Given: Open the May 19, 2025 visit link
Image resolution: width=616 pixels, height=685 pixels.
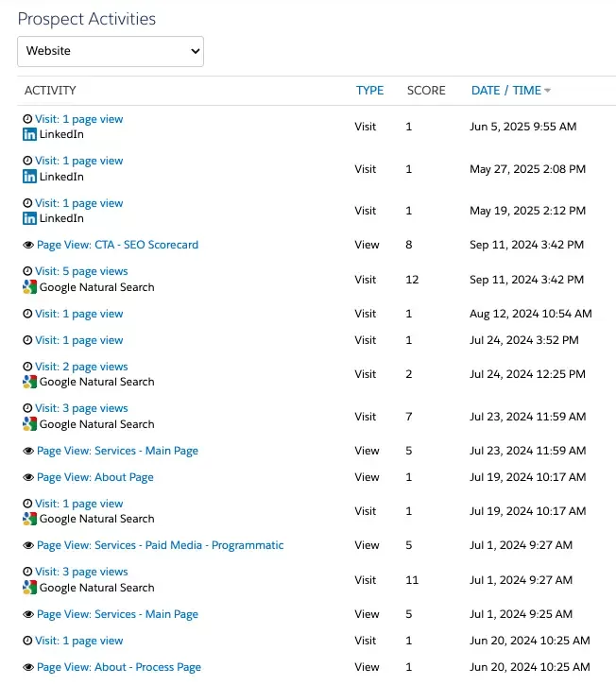Looking at the screenshot, I should tap(79, 203).
